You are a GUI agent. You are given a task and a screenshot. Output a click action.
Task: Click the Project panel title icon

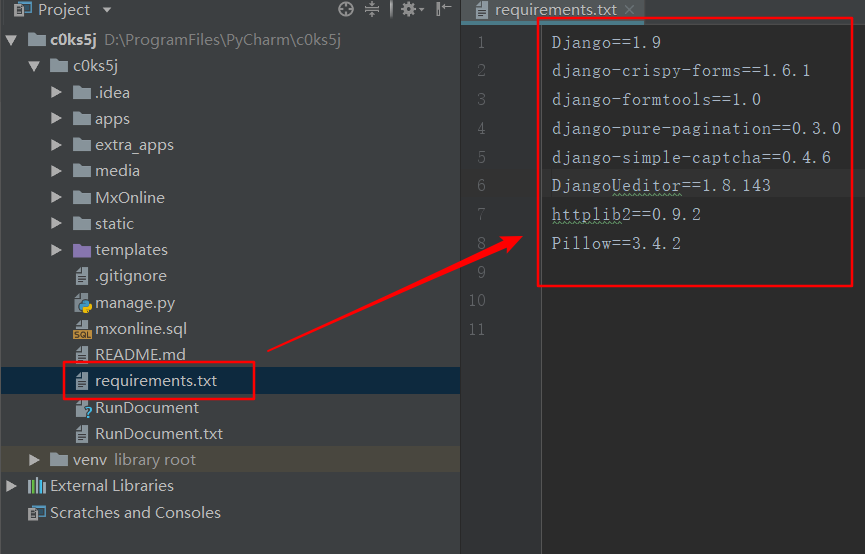point(22,9)
